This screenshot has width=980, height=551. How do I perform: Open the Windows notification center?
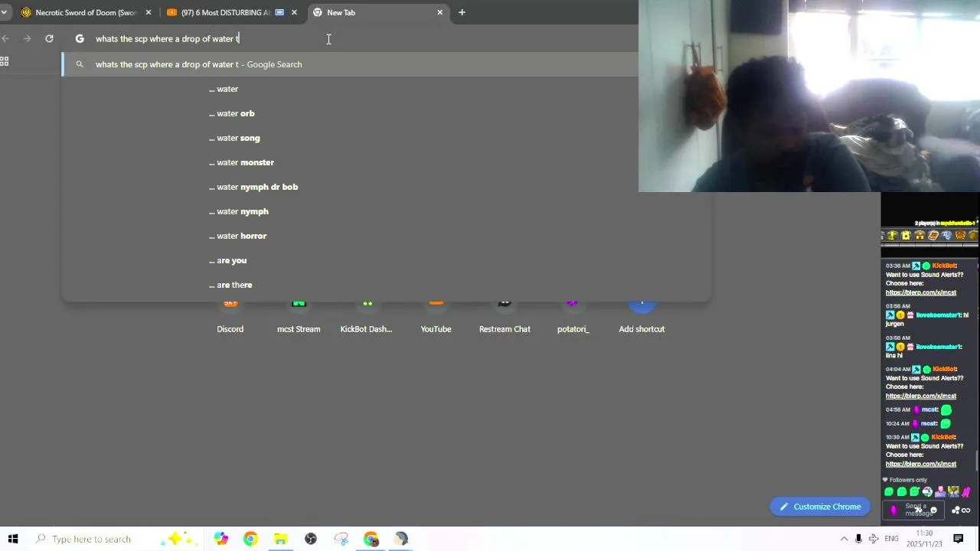[x=958, y=539]
